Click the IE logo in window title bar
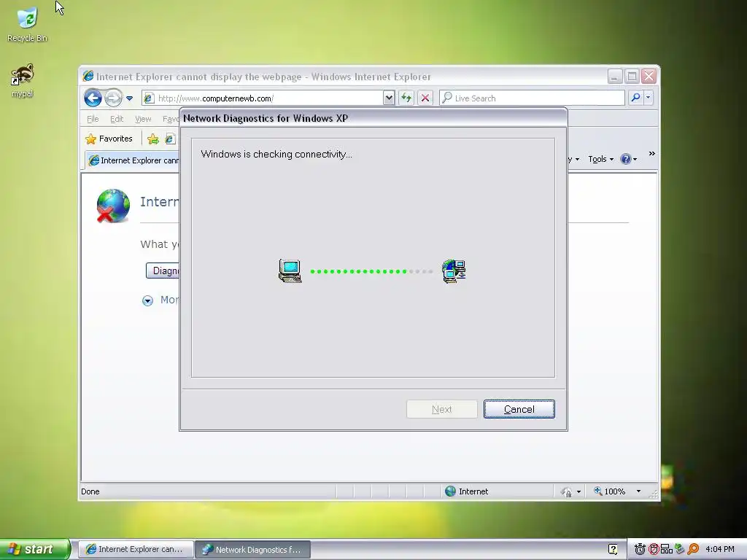Viewport: 747px width, 560px height. click(x=88, y=76)
